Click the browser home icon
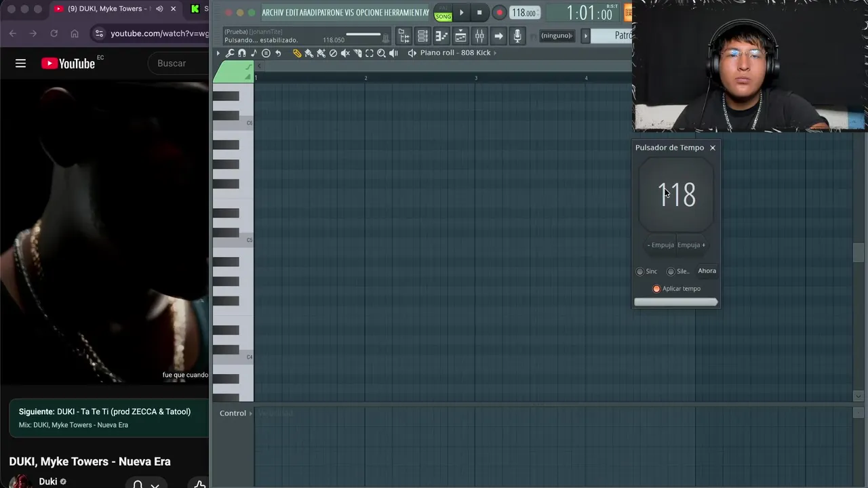 point(75,33)
